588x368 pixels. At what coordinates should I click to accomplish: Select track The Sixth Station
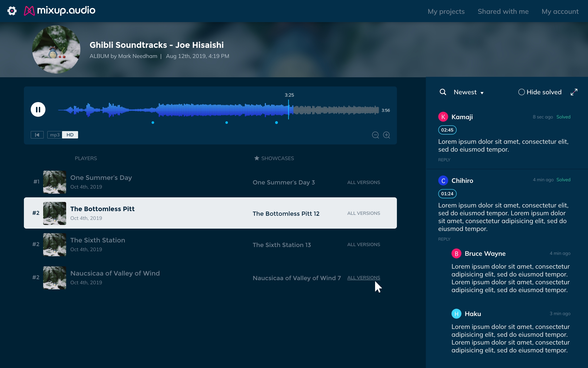tap(98, 240)
